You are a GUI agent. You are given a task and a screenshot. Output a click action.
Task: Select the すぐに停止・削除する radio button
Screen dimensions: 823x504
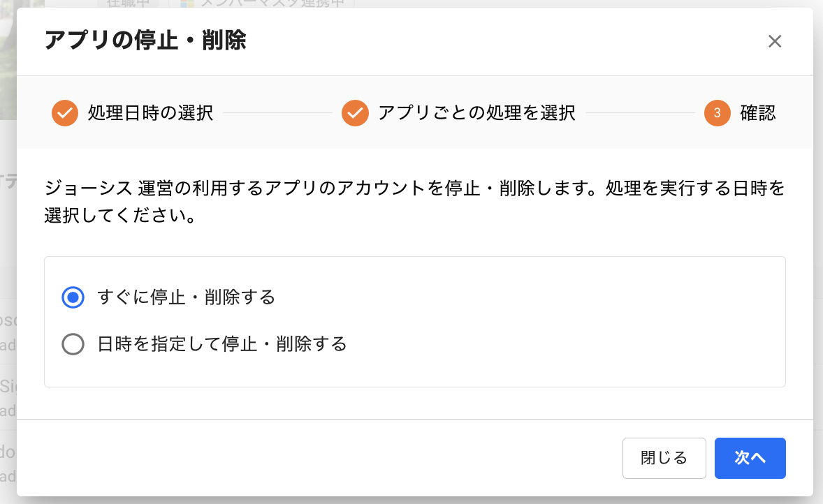pos(73,297)
